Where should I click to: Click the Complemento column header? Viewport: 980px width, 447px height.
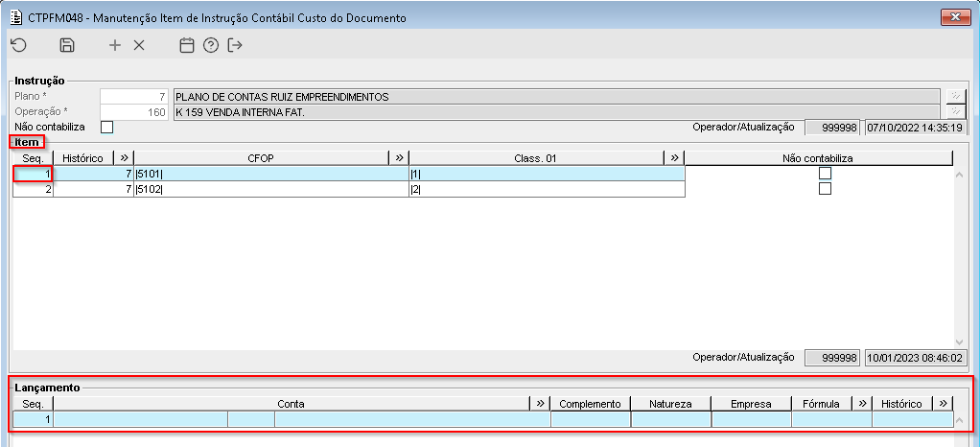click(590, 404)
